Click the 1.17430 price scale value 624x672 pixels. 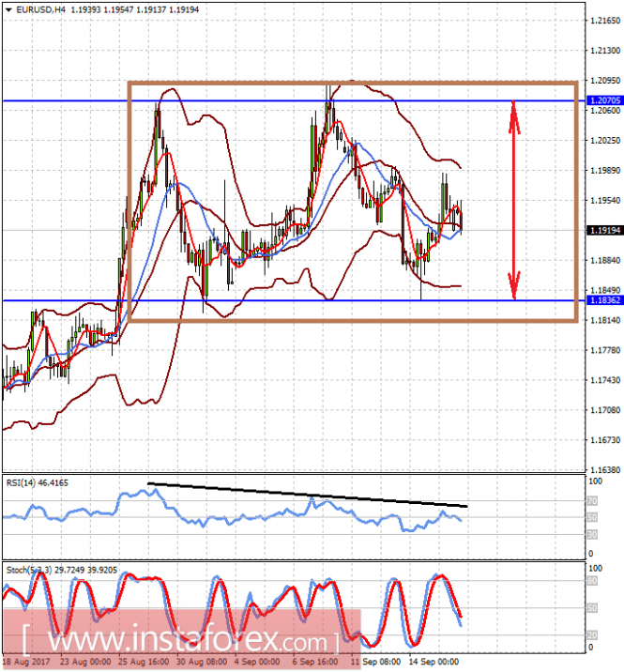[605, 380]
